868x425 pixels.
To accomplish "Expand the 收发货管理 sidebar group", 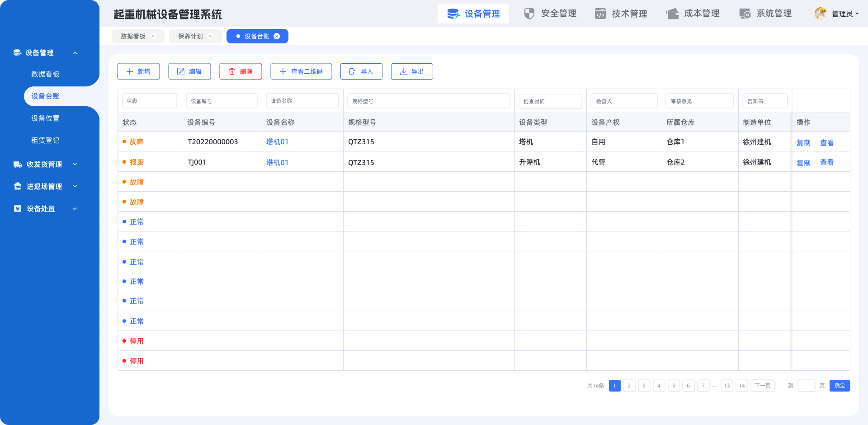I will tap(75, 164).
